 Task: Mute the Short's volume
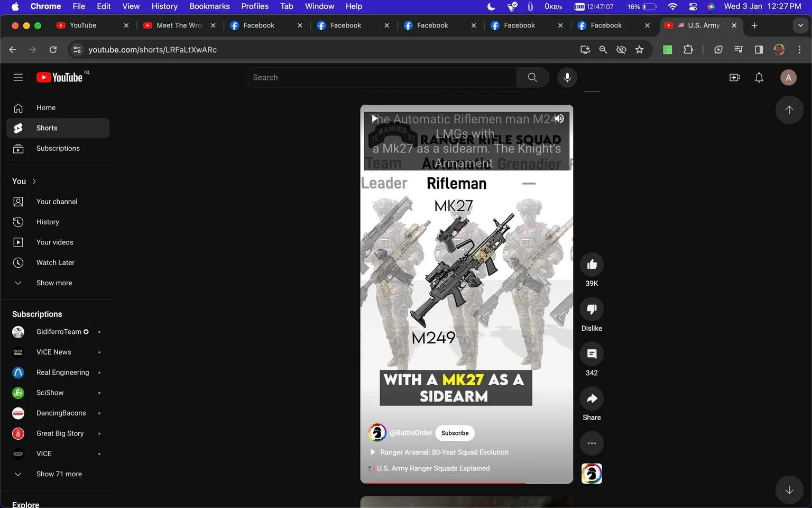559,119
